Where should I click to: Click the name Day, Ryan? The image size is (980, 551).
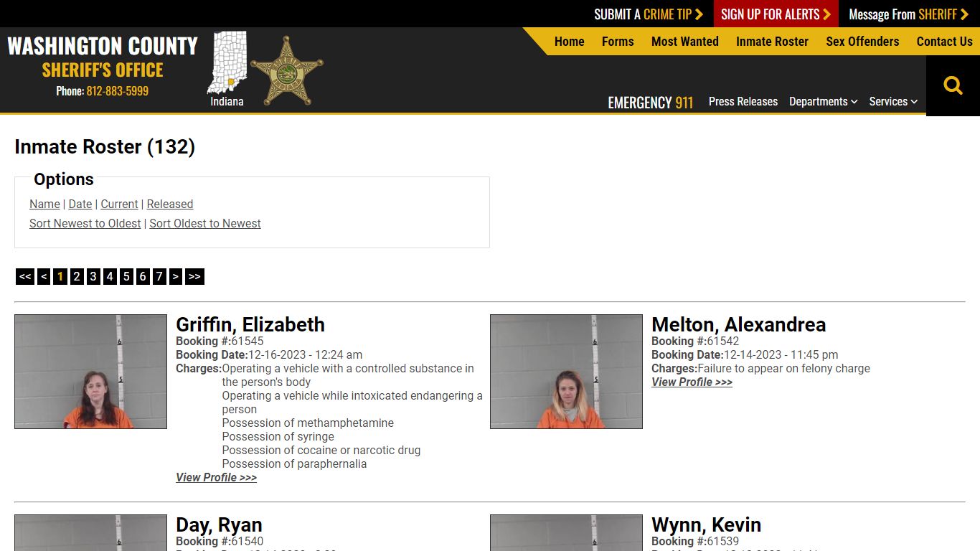click(219, 524)
